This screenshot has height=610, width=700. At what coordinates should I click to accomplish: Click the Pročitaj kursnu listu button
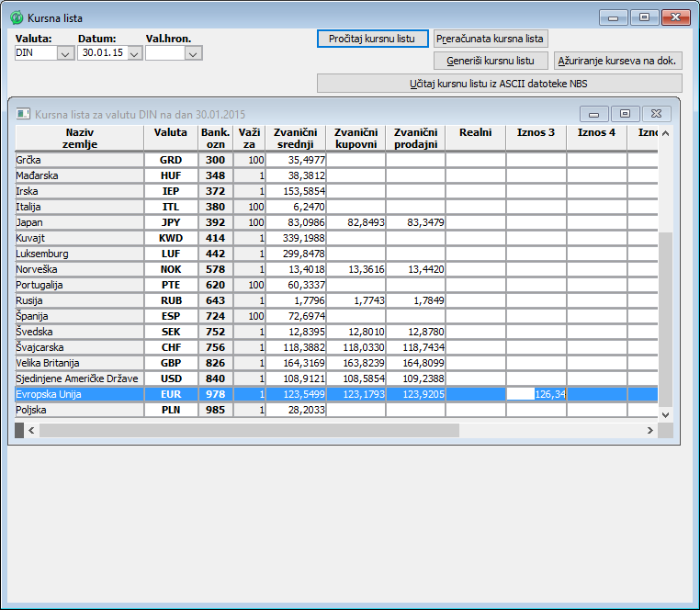372,39
